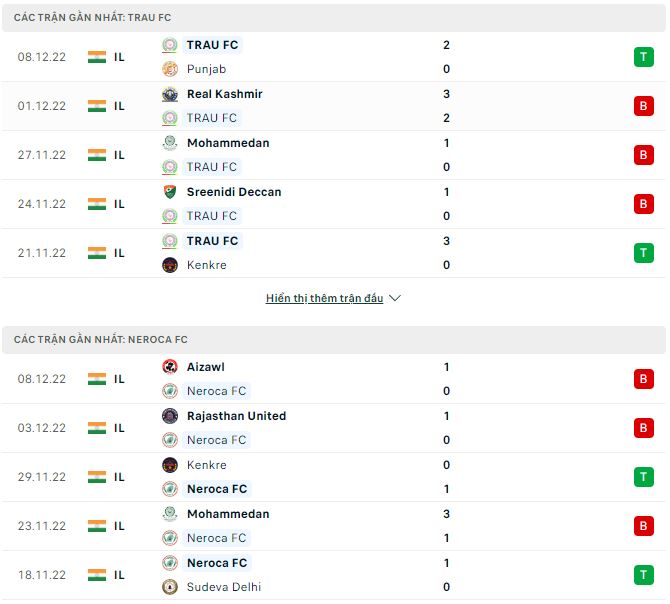Click the Aizawl team logo
The image size is (670, 604).
(x=170, y=367)
